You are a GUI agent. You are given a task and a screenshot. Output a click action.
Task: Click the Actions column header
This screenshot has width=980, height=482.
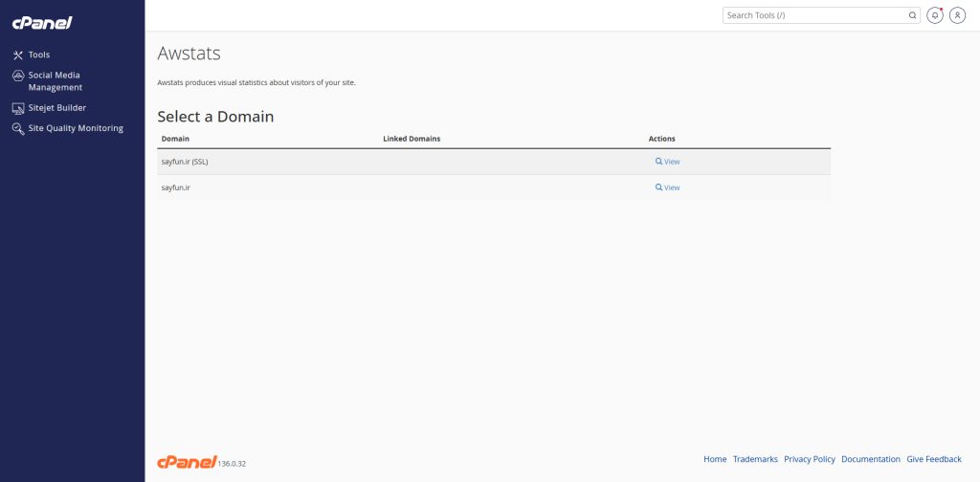click(x=662, y=139)
